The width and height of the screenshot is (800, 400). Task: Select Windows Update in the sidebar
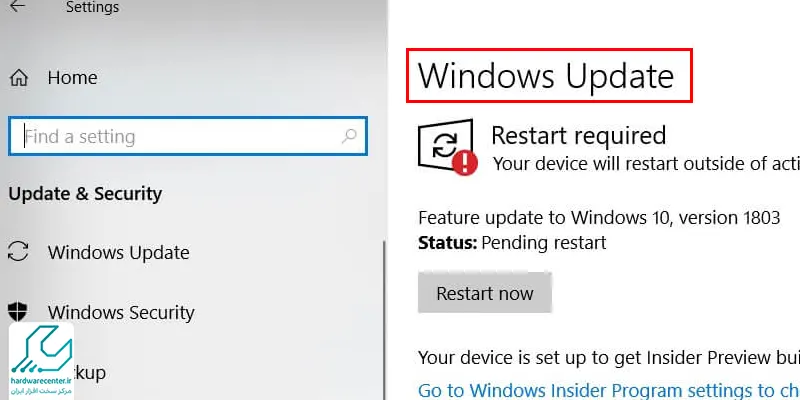118,253
